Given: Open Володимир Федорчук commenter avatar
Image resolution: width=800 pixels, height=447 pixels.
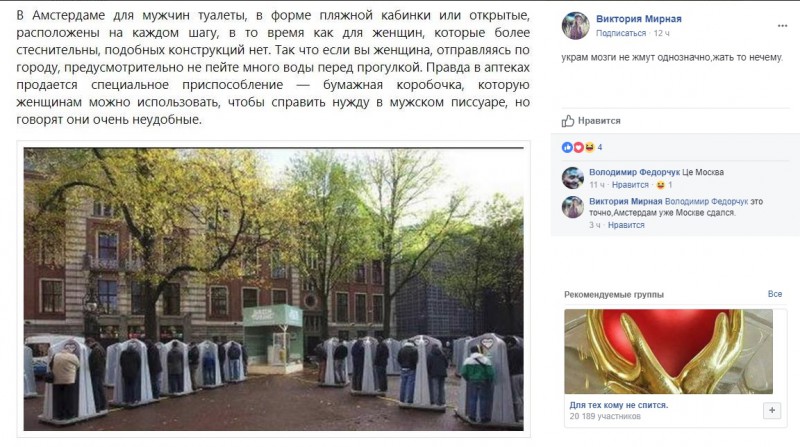Looking at the screenshot, I should click(572, 178).
